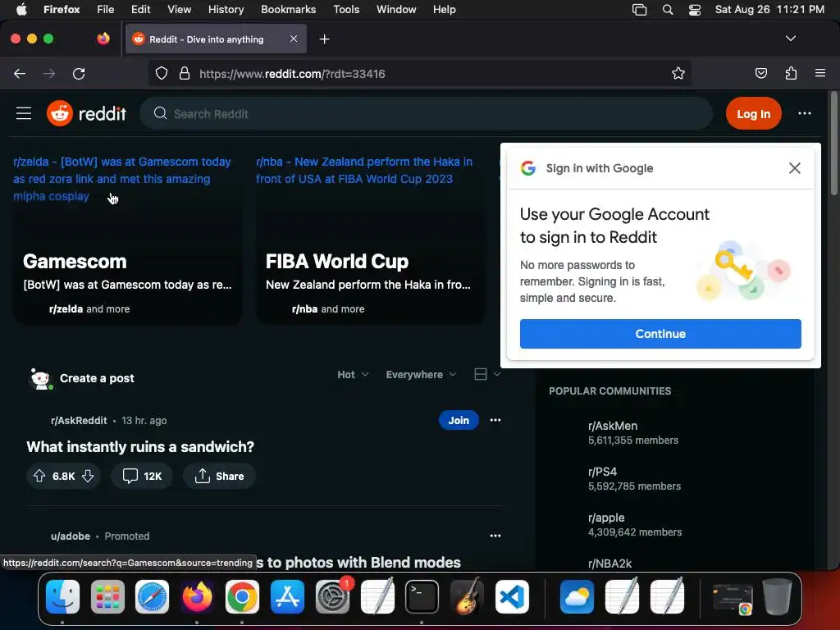Open Launchpad from the Dock

pos(107,597)
